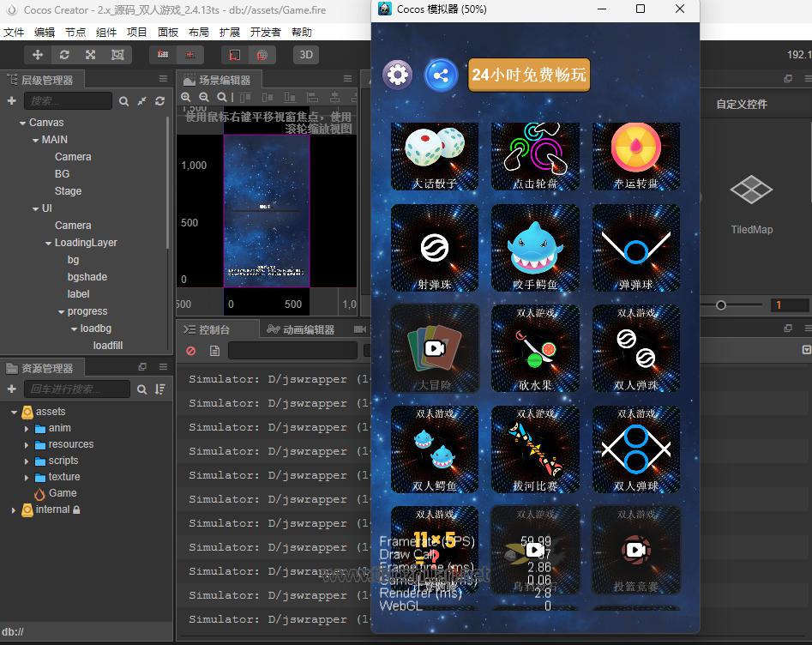
Task: Select the move transform tool in the toolbar
Action: (x=38, y=54)
